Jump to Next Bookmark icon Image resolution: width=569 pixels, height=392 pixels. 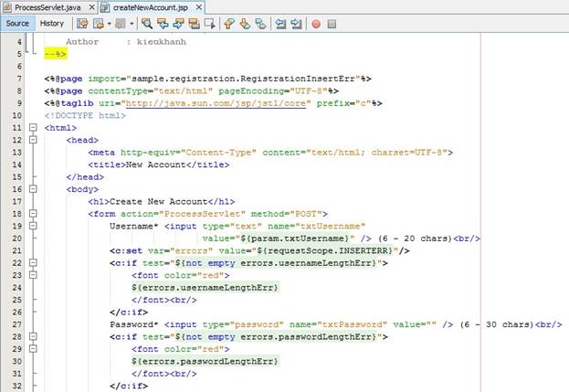pos(245,24)
